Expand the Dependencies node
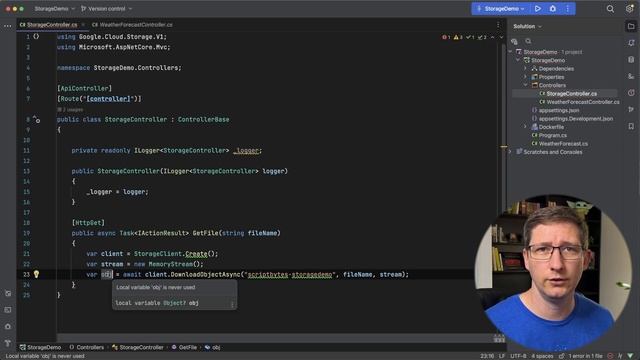This screenshot has width=640, height=360. coord(526,69)
